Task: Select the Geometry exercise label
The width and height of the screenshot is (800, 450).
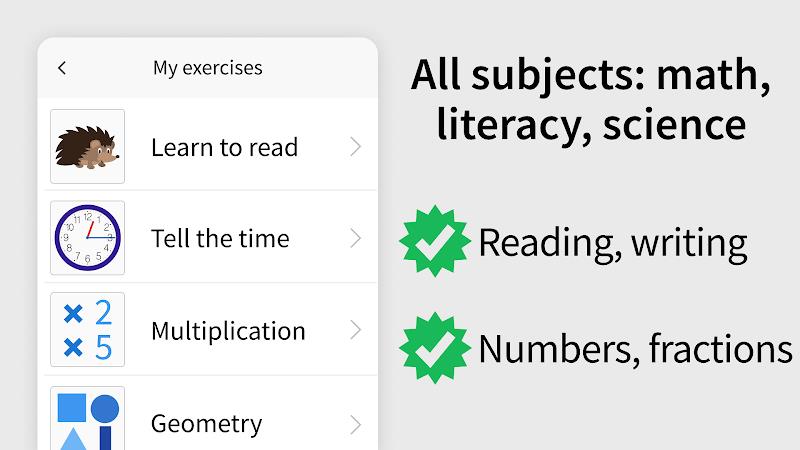Action: 207,424
